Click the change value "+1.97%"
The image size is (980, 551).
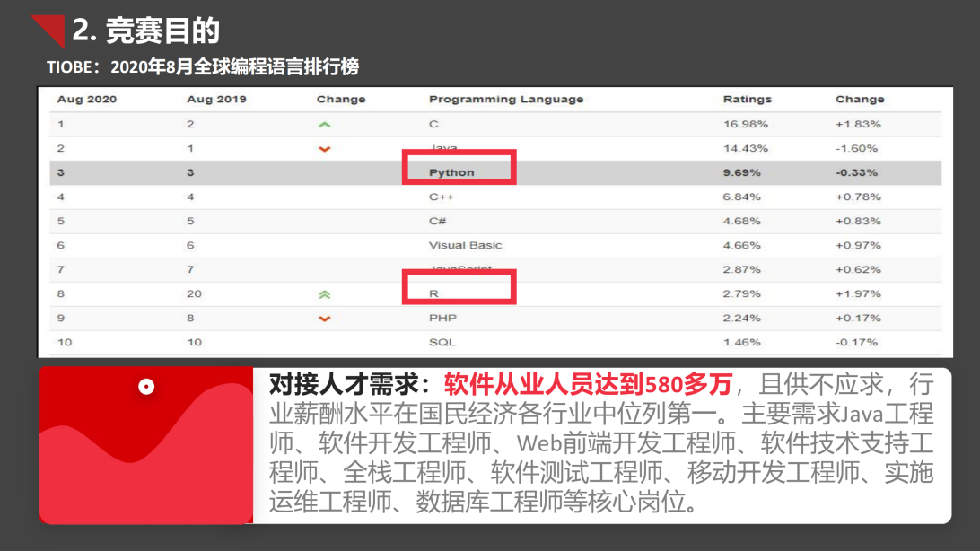point(858,293)
